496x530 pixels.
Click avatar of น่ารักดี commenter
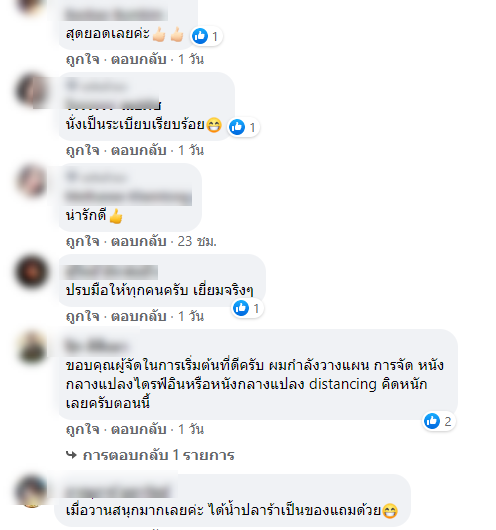click(32, 182)
